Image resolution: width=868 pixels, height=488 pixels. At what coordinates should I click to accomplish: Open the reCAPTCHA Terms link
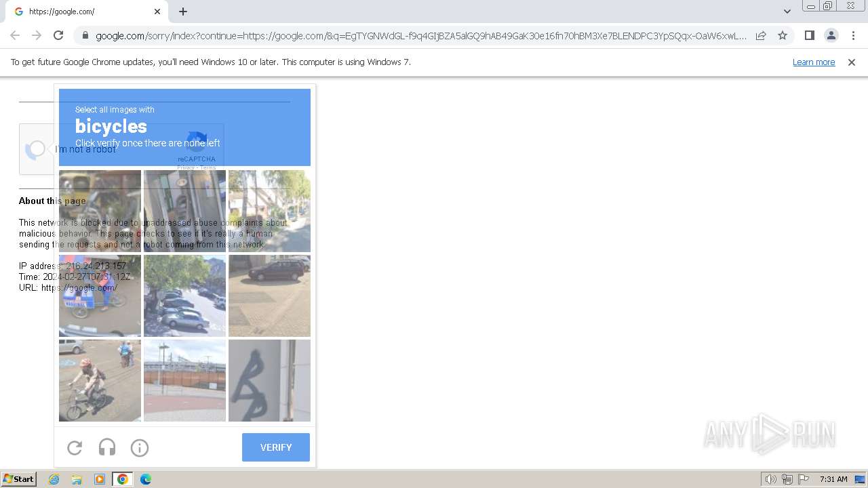click(208, 167)
